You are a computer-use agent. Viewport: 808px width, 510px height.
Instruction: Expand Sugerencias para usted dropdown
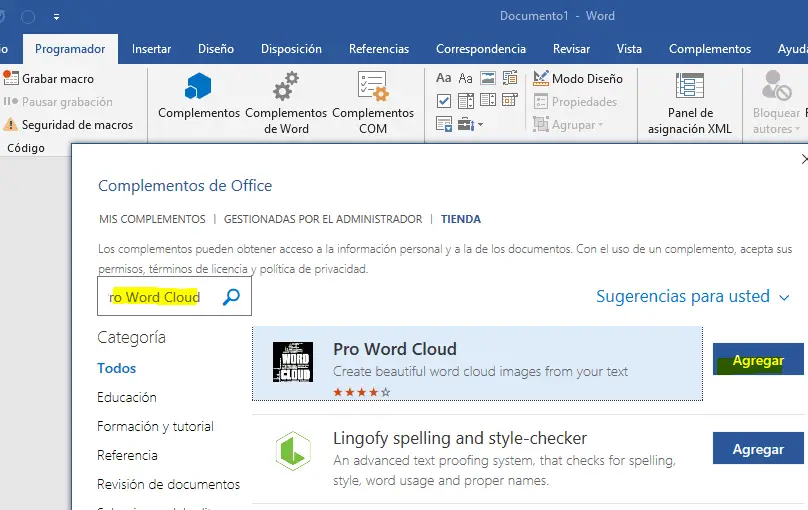click(x=693, y=296)
